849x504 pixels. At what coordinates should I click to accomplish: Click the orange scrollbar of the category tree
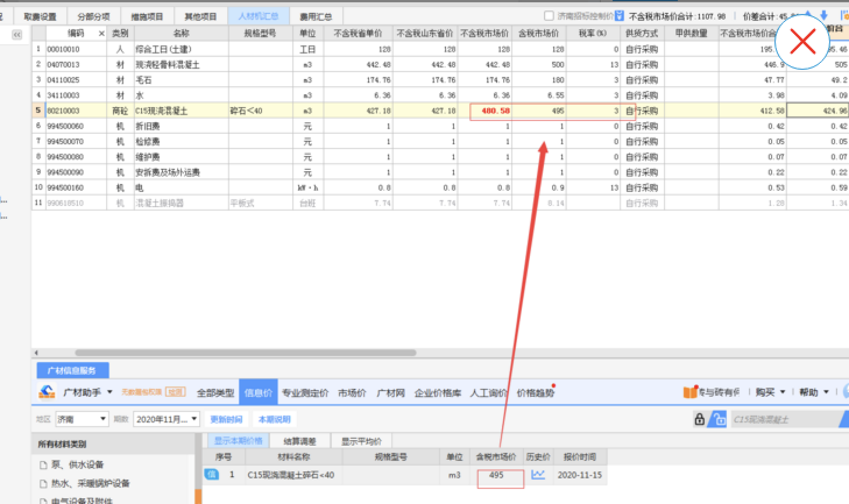tap(198, 496)
